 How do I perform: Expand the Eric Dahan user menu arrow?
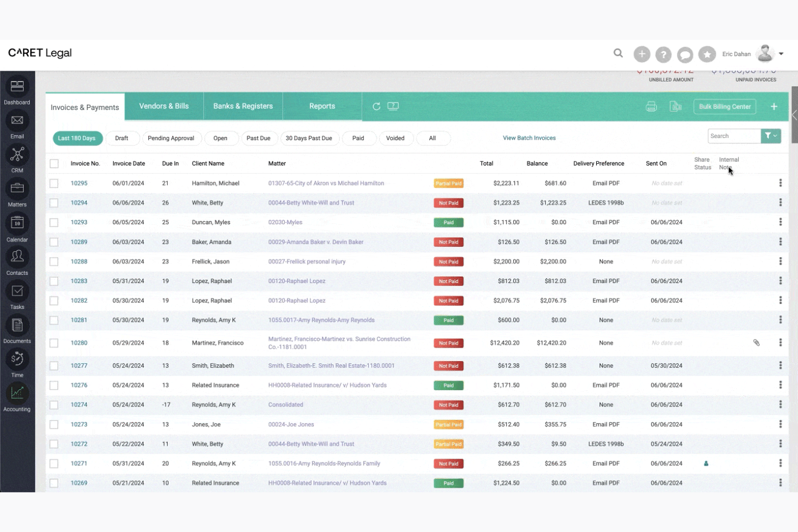(781, 54)
